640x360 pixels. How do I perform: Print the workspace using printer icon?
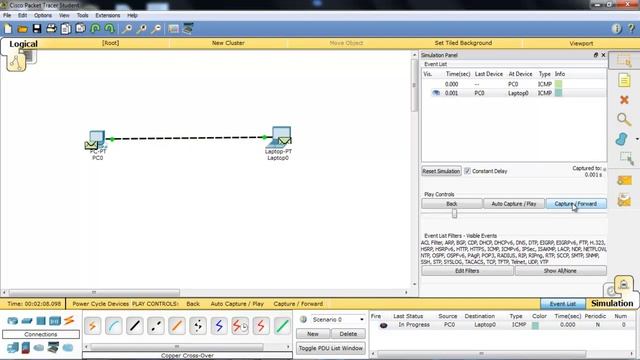tap(51, 29)
